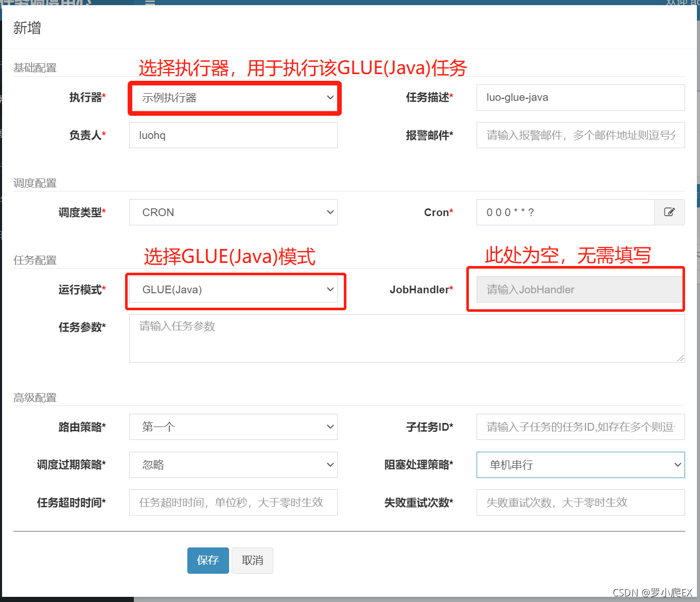
Task: Open the 调度过期策略 dropdown showing 忽略
Action: coord(233,465)
